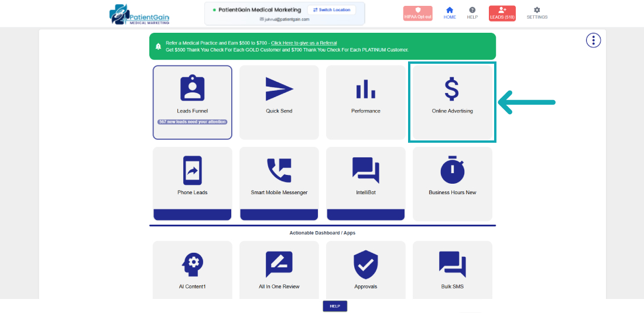Viewport: 644px width, 313px height.
Task: Open the Leads Funnel tile
Action: coord(192,102)
